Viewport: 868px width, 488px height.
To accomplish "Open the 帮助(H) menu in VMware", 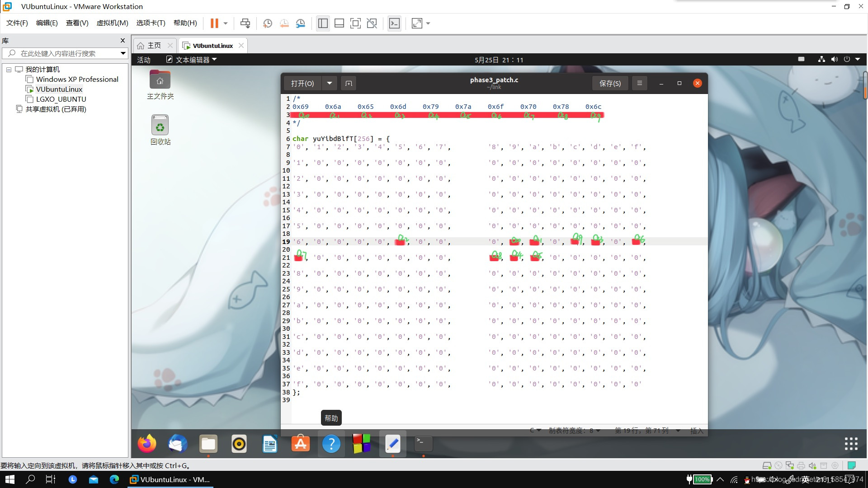I will click(185, 23).
